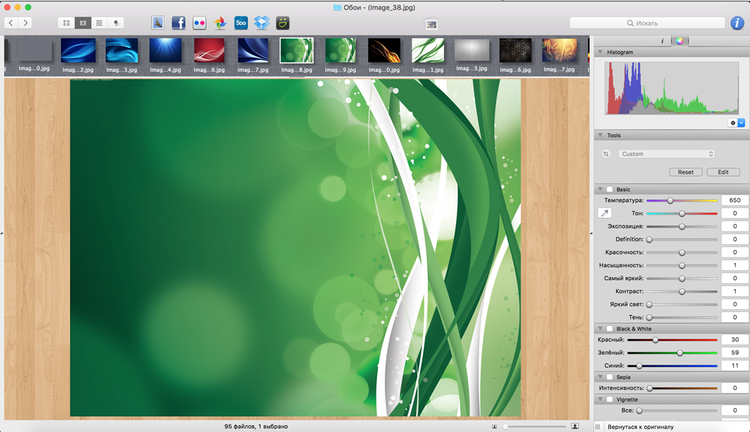
Task: Select green thumbnail Imag...9.jpg
Action: pyautogui.click(x=341, y=51)
